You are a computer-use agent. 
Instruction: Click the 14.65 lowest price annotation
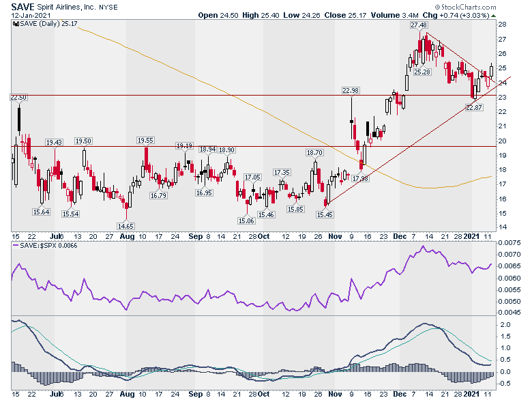(x=125, y=226)
